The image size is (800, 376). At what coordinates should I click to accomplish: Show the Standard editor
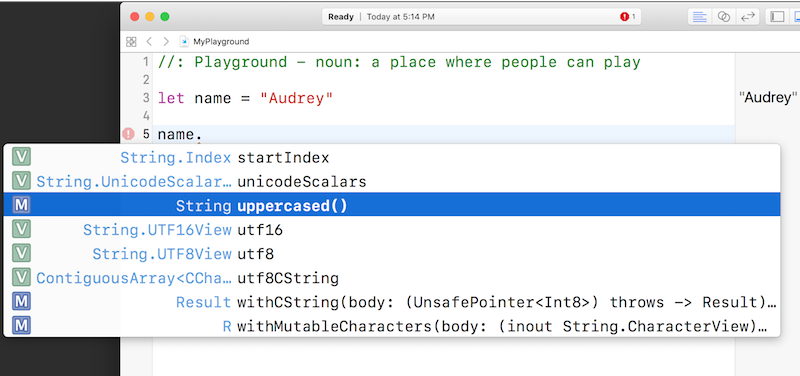[x=699, y=17]
